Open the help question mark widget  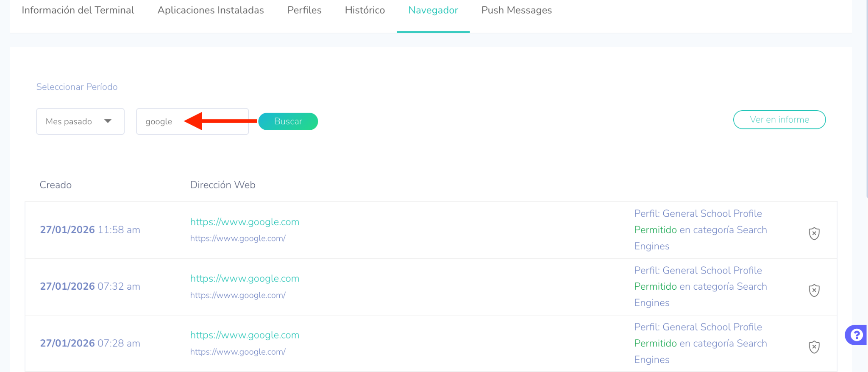[856, 335]
